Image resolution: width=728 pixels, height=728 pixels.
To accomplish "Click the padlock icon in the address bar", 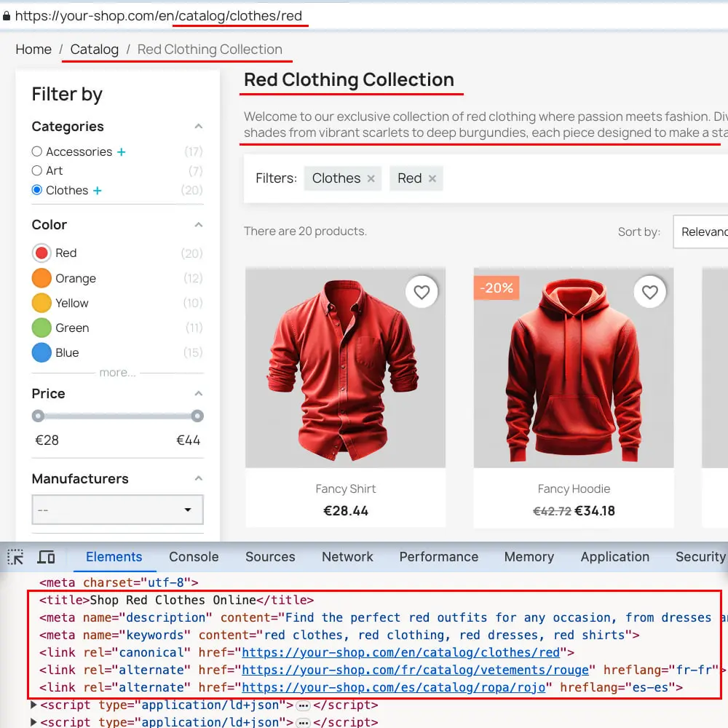I will point(7,15).
